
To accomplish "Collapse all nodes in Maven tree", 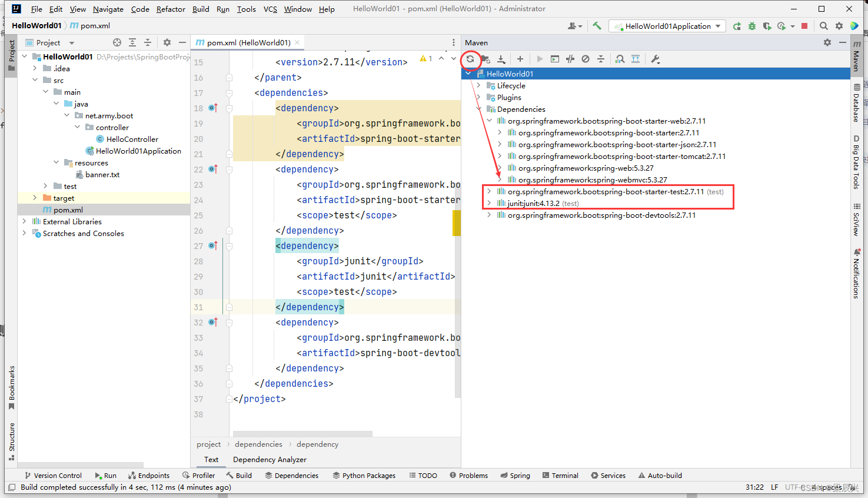I will pos(601,59).
